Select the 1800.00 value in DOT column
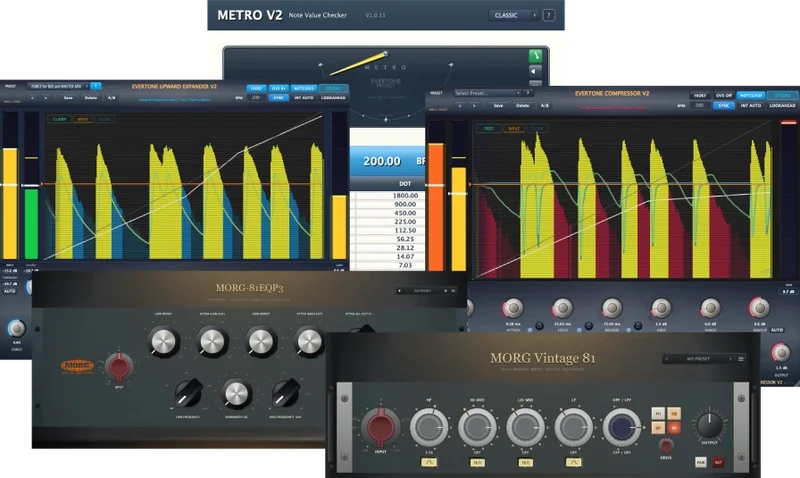800x478 pixels. click(x=405, y=195)
